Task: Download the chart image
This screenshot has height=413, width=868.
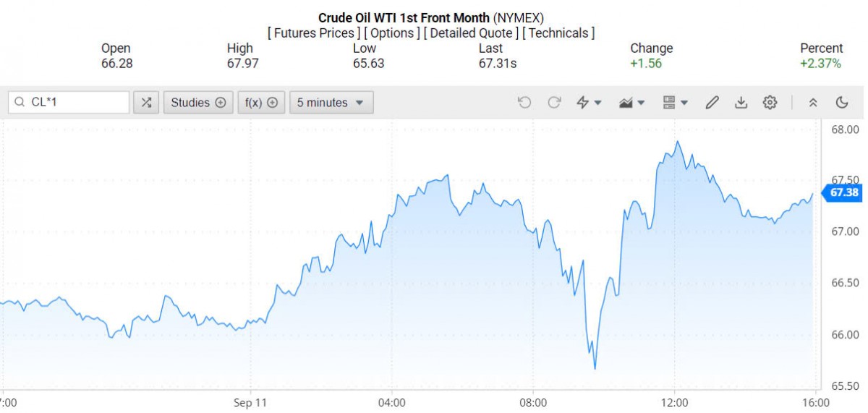Action: (741, 103)
